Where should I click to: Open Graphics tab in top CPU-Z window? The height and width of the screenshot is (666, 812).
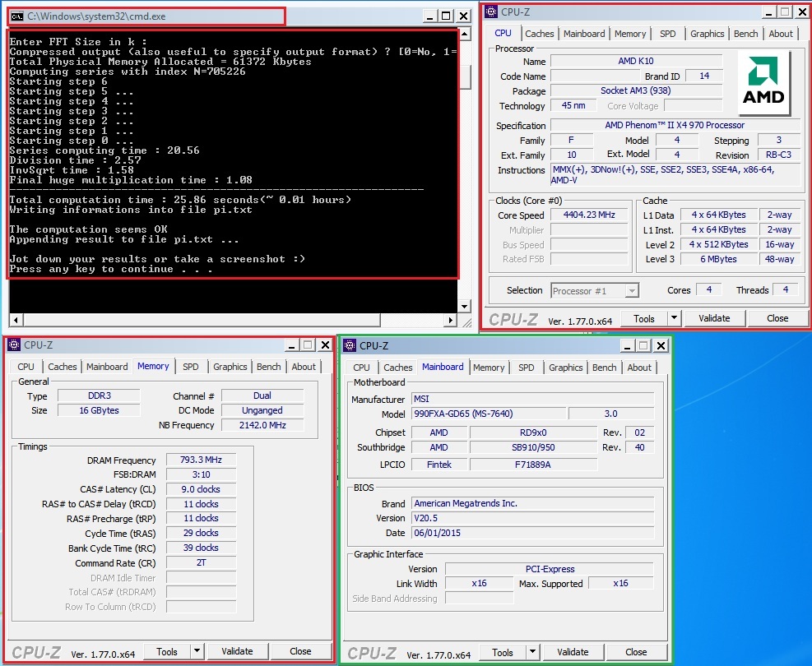(x=707, y=34)
